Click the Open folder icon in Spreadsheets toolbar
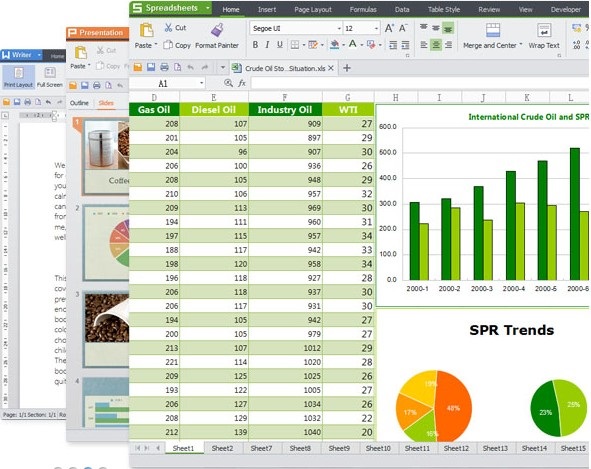This screenshot has width=591, height=469. click(138, 67)
